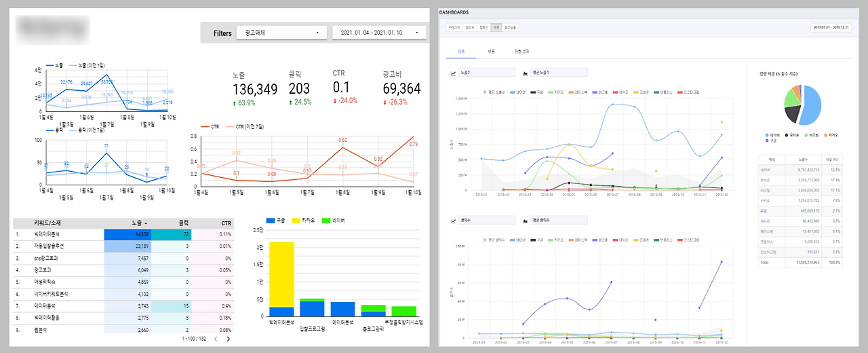The height and width of the screenshot is (353, 868).
Task: Select the 네이버키워드분석 keyword row
Action: click(123, 293)
